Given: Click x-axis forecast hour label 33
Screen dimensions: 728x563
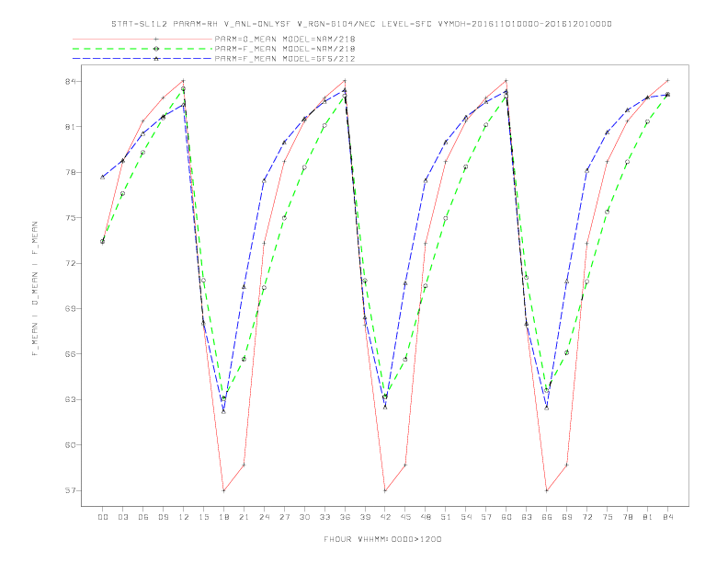Looking at the screenshot, I should [x=324, y=517].
